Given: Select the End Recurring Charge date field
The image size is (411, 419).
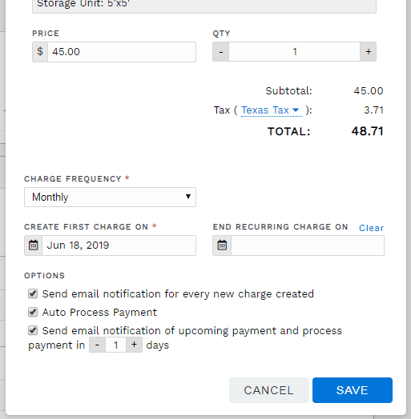Looking at the screenshot, I should click(308, 245).
